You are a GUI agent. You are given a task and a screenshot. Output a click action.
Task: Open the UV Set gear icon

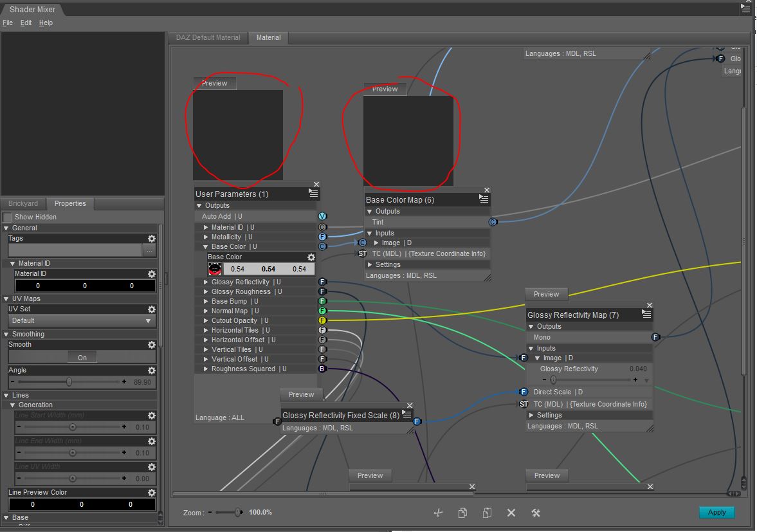pos(152,309)
